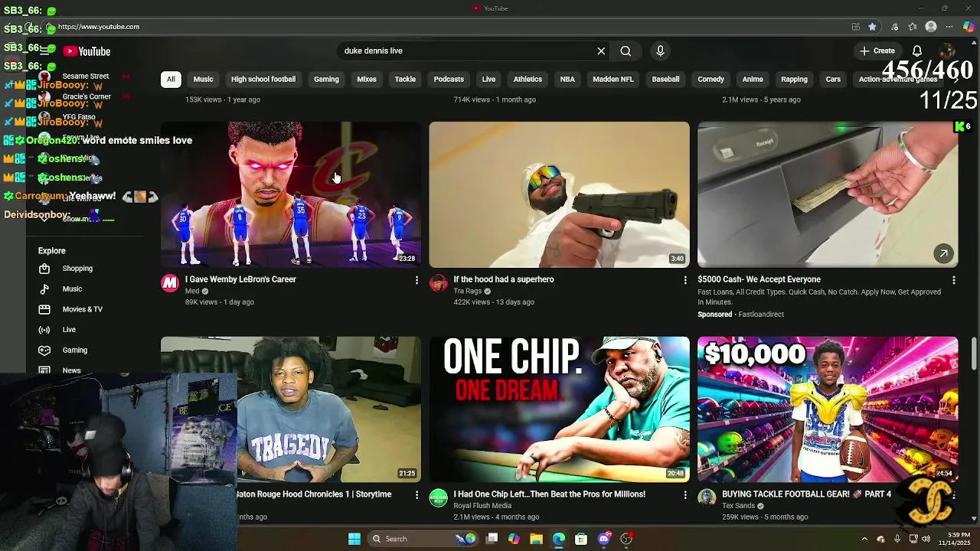Select the Comedy filter chip
This screenshot has height=551, width=980.
point(710,80)
